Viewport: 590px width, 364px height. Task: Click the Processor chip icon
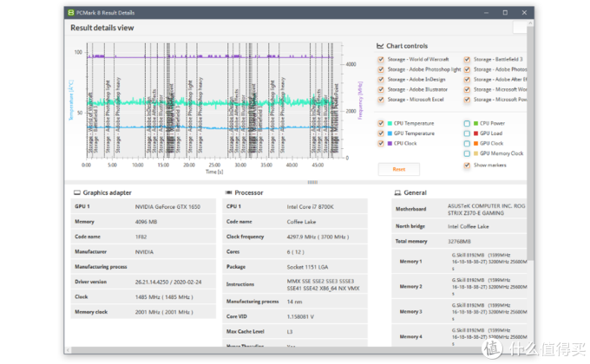pos(228,192)
